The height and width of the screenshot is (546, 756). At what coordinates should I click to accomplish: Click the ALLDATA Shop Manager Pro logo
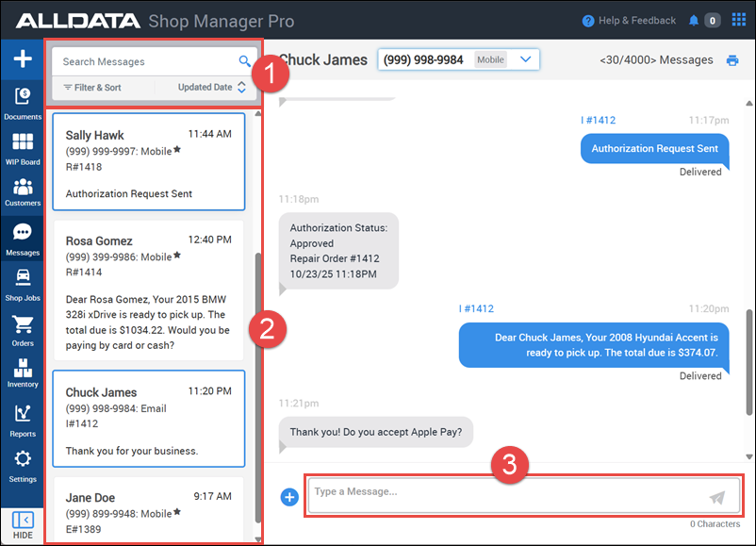pos(155,21)
